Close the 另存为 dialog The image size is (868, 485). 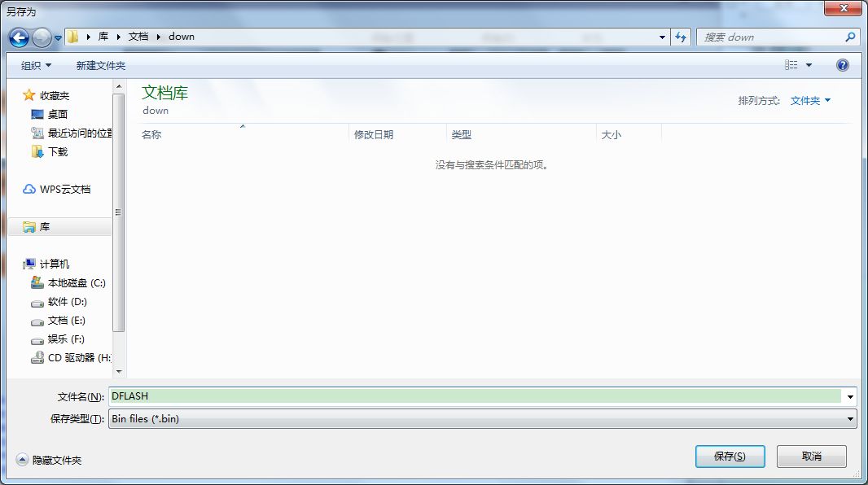(x=843, y=8)
